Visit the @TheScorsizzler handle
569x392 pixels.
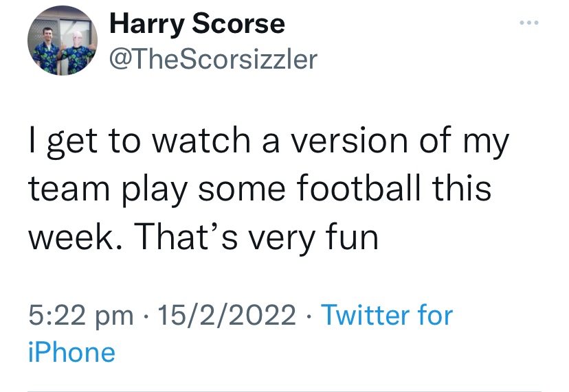click(213, 60)
